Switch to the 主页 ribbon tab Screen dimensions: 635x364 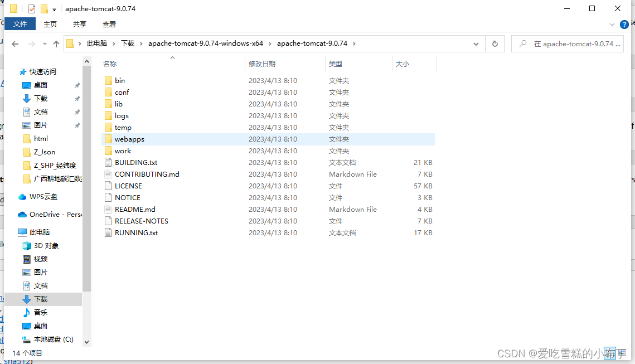click(50, 25)
